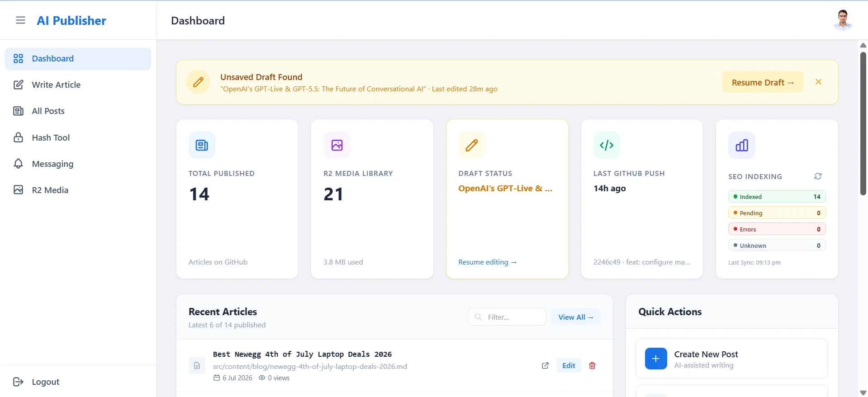
Task: Click the Total Published newspaper icon
Action: pyautogui.click(x=202, y=145)
